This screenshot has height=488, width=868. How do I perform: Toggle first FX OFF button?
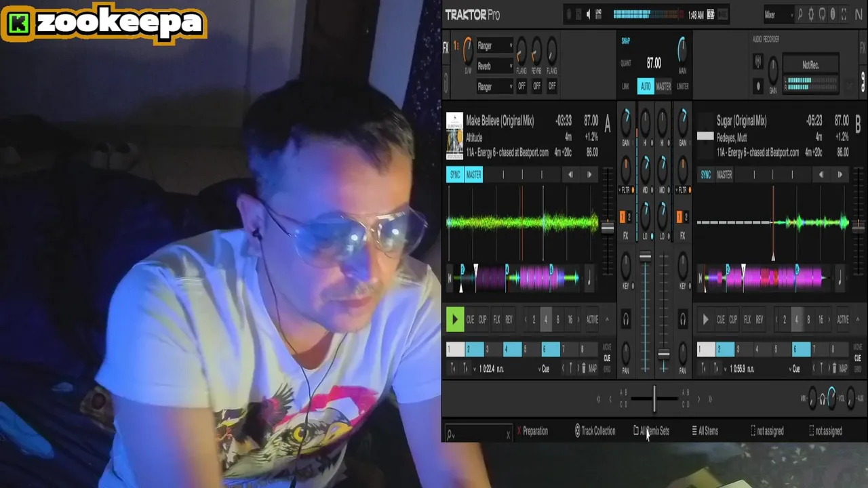521,86
